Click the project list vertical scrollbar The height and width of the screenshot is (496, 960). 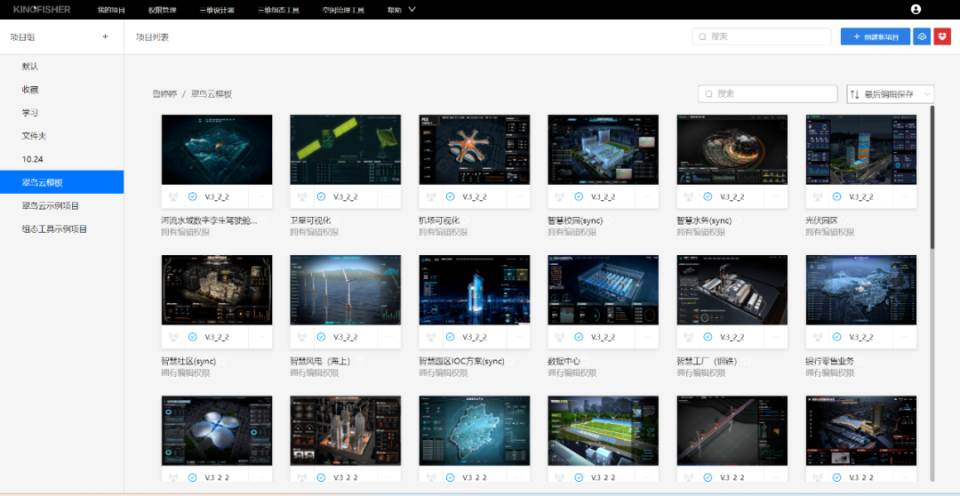[x=932, y=178]
